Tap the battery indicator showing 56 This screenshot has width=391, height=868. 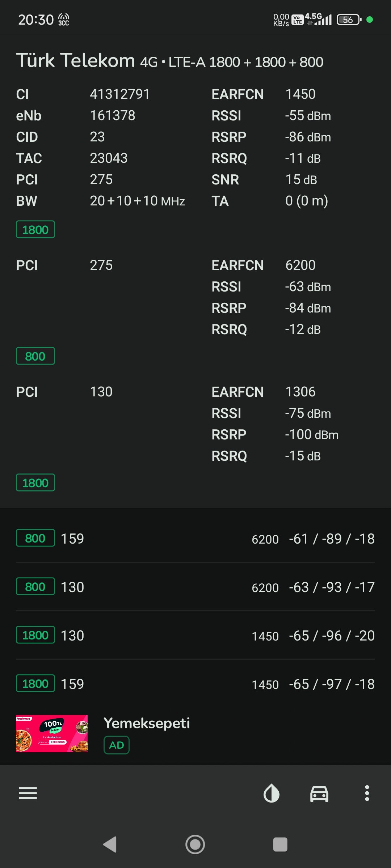tap(349, 20)
